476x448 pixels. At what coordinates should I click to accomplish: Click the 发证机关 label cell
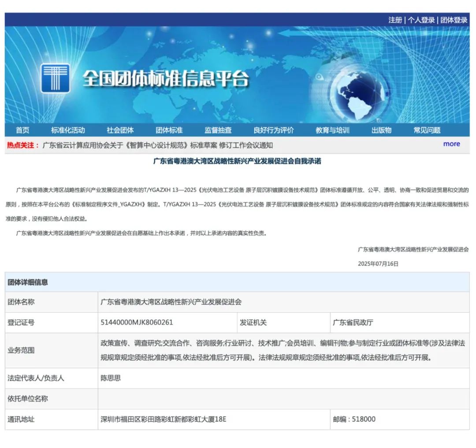click(283, 322)
